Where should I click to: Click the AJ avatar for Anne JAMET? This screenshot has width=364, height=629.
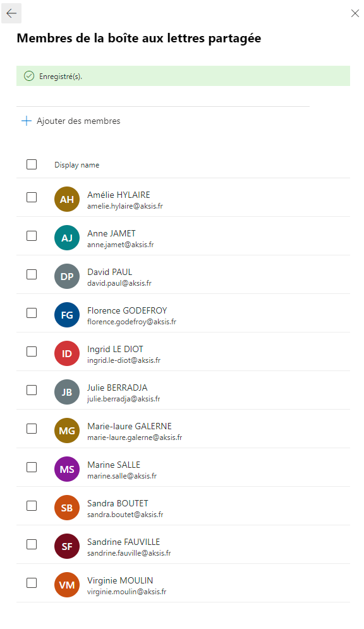pyautogui.click(x=67, y=238)
